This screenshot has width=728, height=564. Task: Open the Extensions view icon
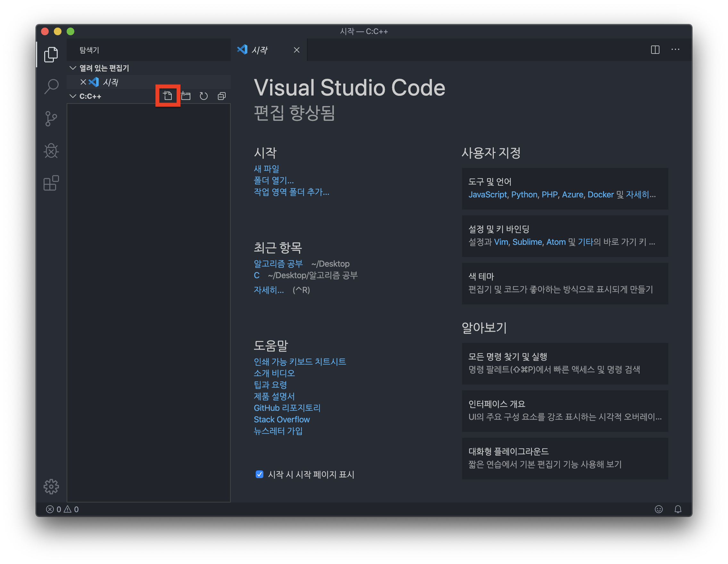click(51, 183)
